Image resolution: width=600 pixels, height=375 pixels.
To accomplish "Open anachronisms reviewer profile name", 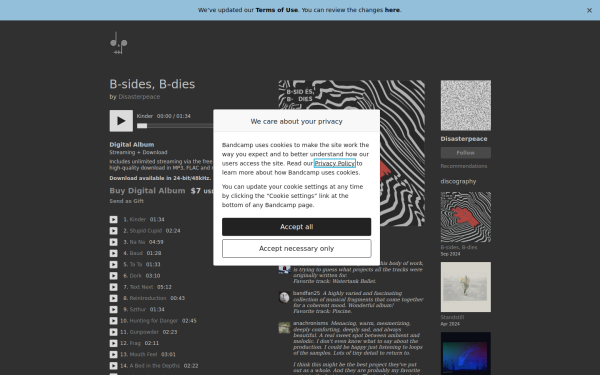I will tap(310, 323).
